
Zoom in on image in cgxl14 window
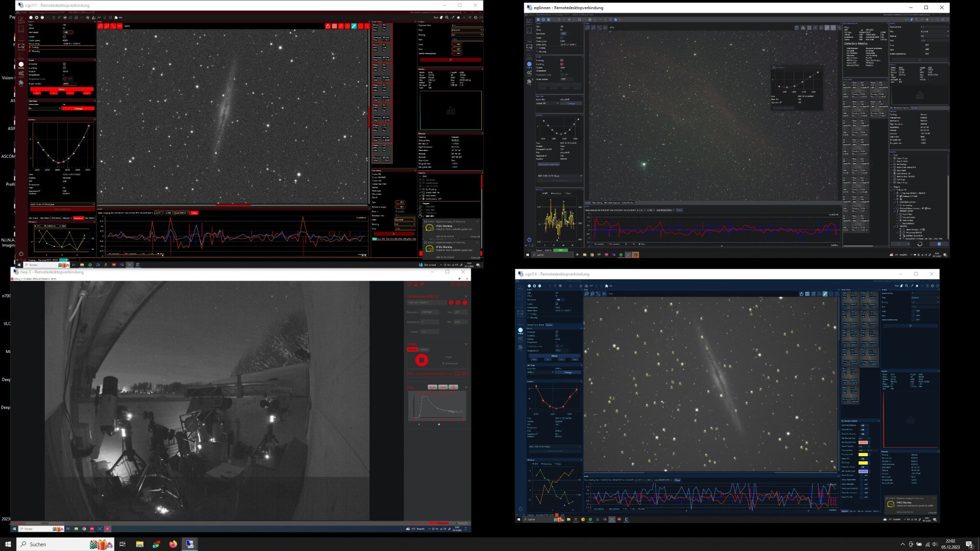point(586,294)
